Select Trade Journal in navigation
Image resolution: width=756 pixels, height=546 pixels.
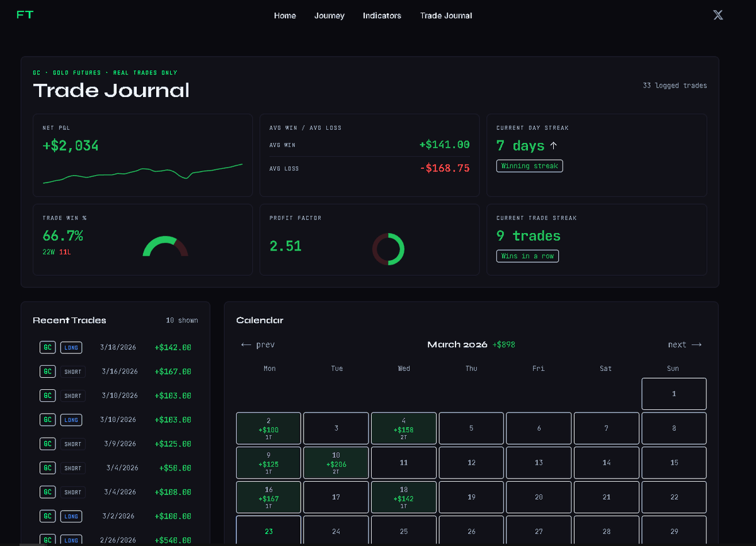click(446, 16)
